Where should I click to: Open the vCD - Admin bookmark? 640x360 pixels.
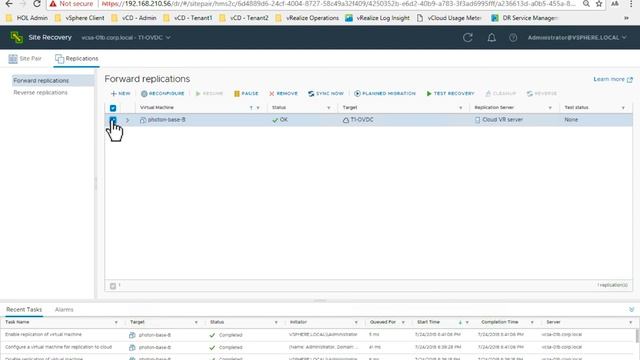point(134,18)
